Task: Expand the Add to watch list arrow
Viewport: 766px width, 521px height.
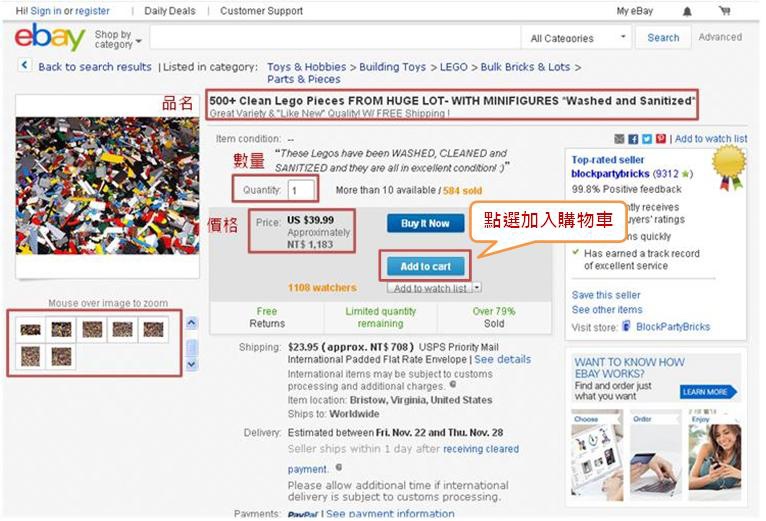Action: pos(477,287)
